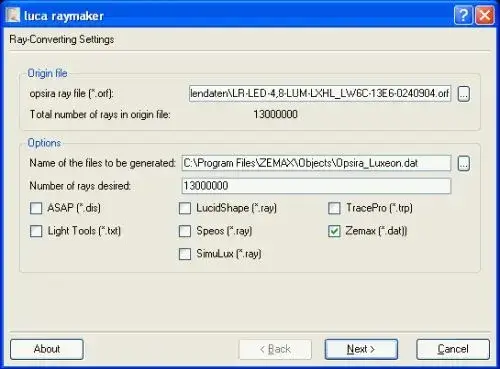
Task: Open the About dialog
Action: click(x=47, y=349)
